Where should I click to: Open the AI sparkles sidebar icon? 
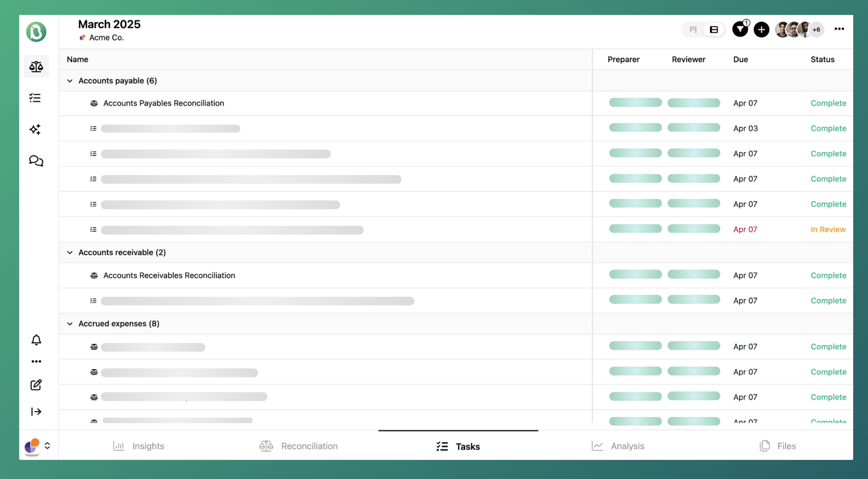pos(35,129)
